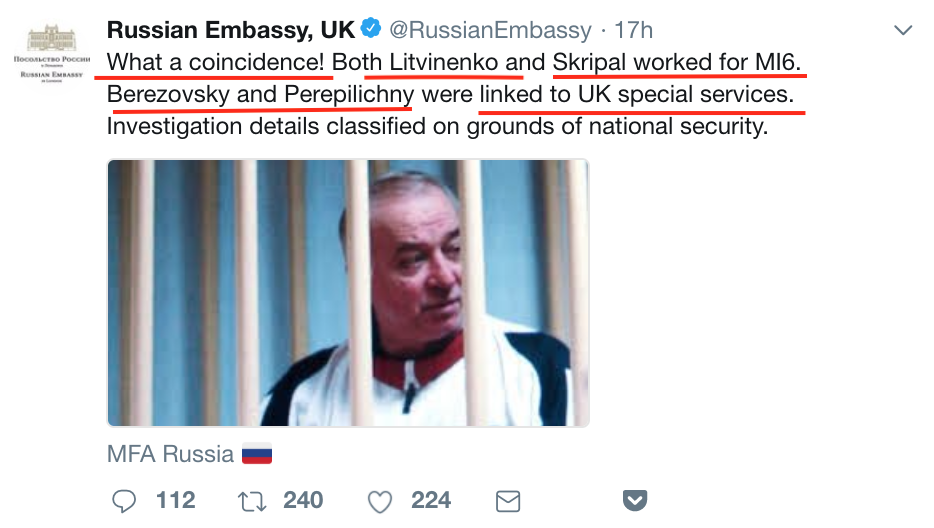The width and height of the screenshot is (934, 528).
Task: Click the 112 replies count
Action: tap(176, 500)
